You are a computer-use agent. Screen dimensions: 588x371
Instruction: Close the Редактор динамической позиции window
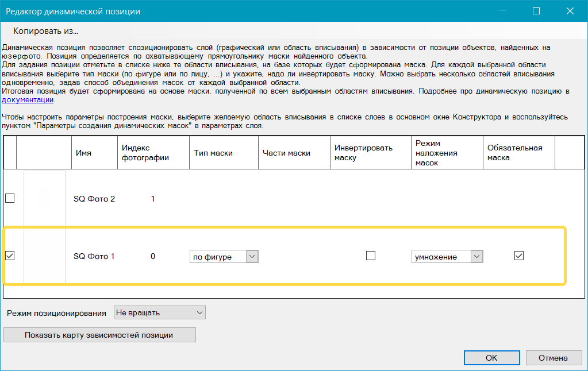(x=570, y=11)
